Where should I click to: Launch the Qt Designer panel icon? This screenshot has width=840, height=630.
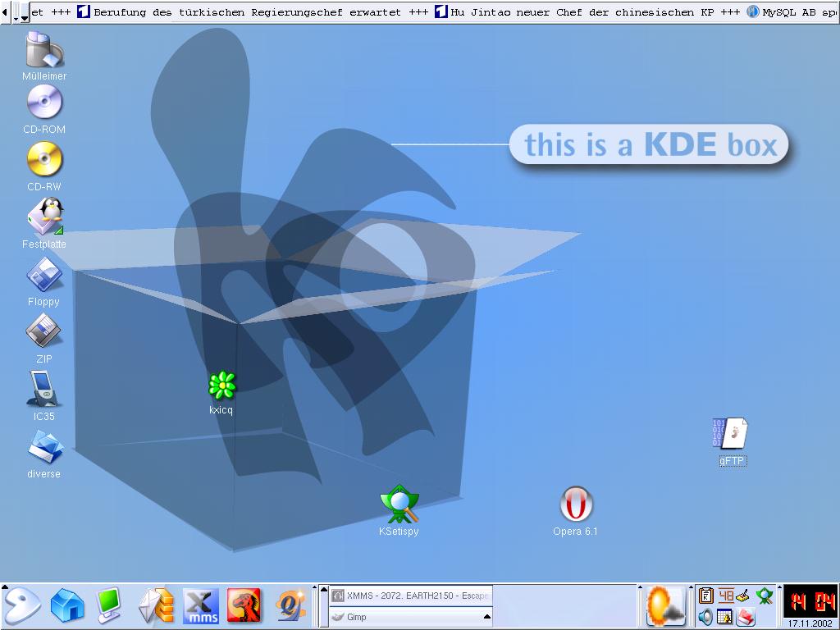pyautogui.click(x=290, y=606)
